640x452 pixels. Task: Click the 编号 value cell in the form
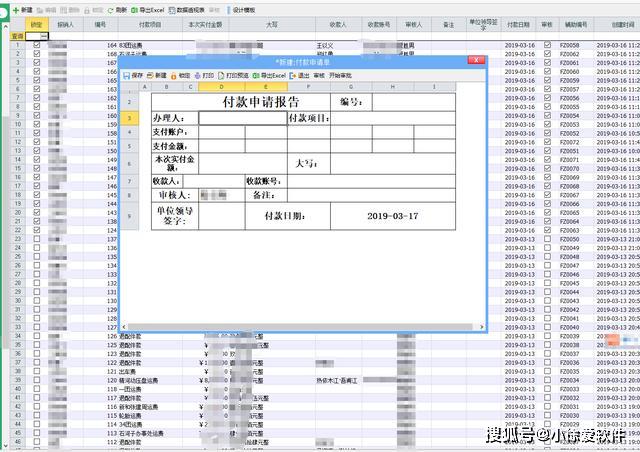(x=413, y=102)
